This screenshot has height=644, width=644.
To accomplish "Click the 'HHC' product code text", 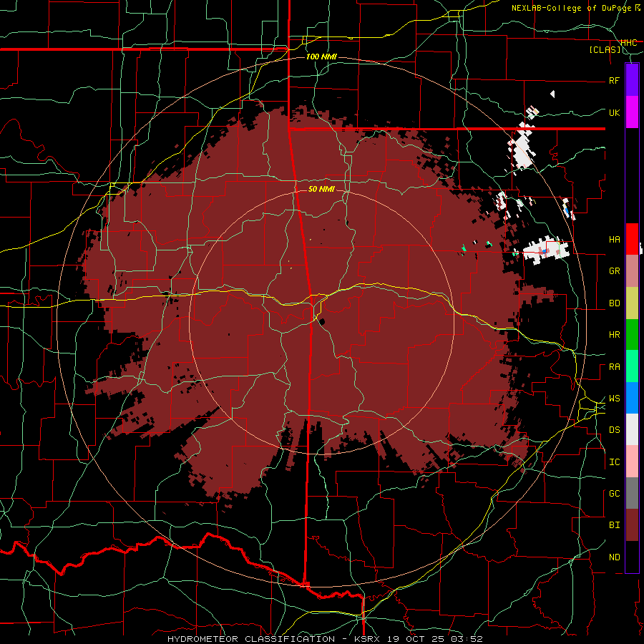I will click(x=628, y=43).
